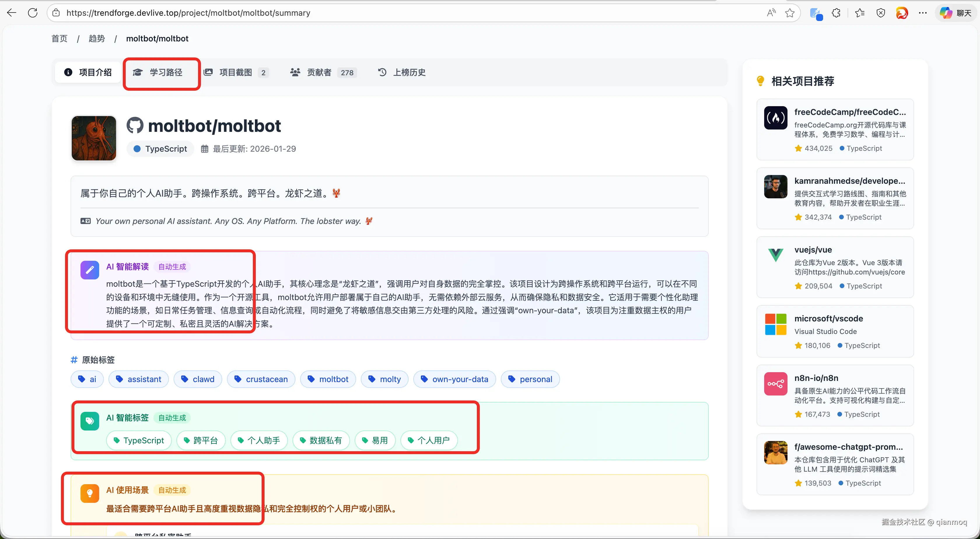
Task: Click the contributors people icon beside 贡献者
Action: pyautogui.click(x=295, y=72)
